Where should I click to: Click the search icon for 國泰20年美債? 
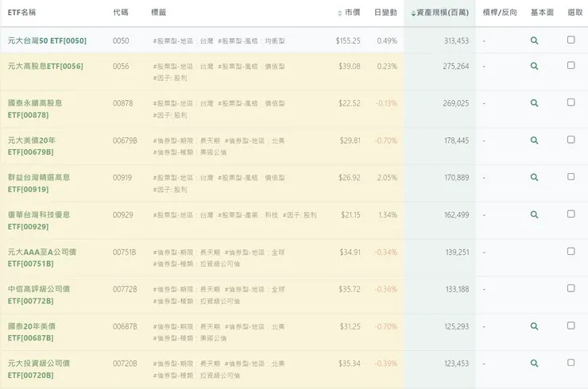click(534, 326)
